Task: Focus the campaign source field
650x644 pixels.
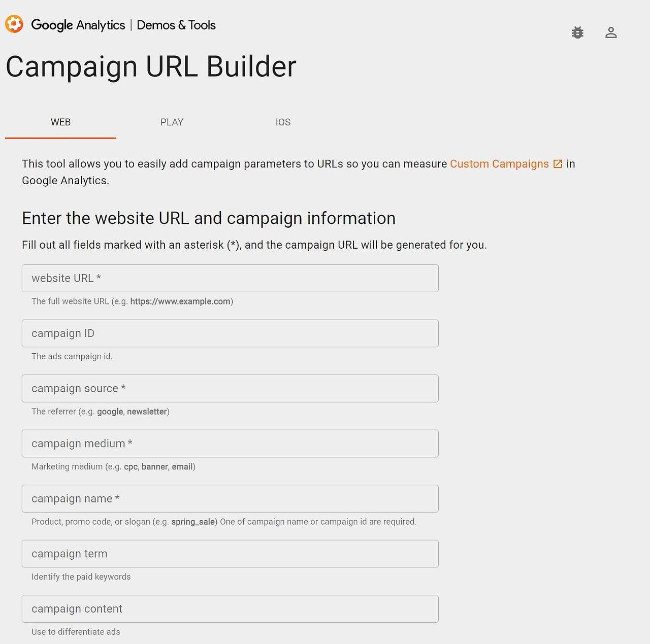Action: pyautogui.click(x=230, y=388)
